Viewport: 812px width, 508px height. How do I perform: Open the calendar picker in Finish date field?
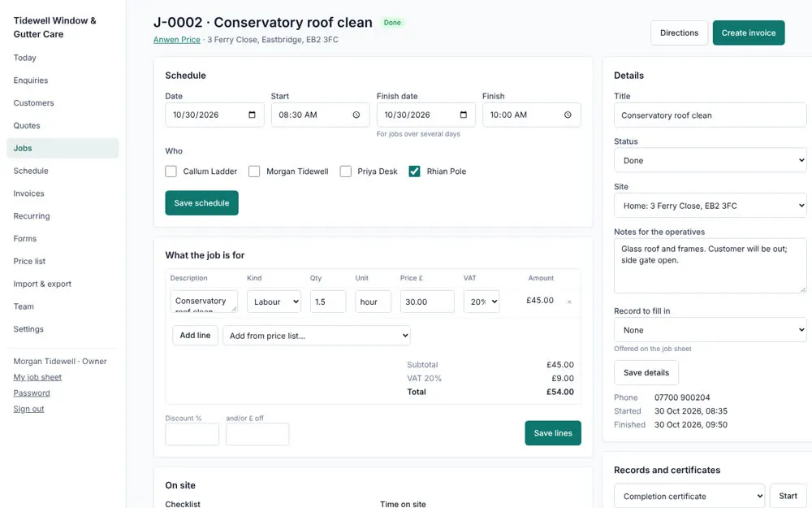pos(464,115)
